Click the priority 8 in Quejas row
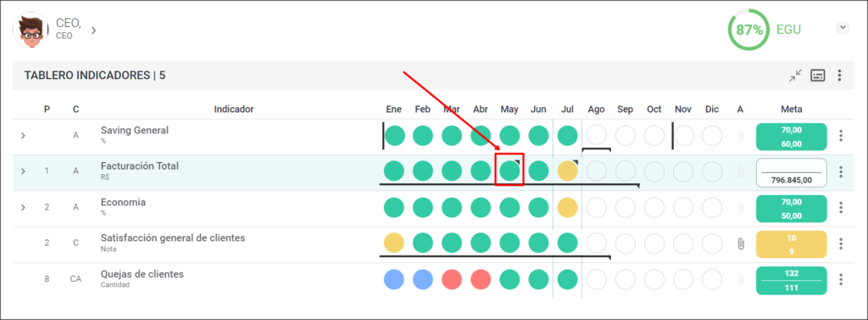 [47, 279]
